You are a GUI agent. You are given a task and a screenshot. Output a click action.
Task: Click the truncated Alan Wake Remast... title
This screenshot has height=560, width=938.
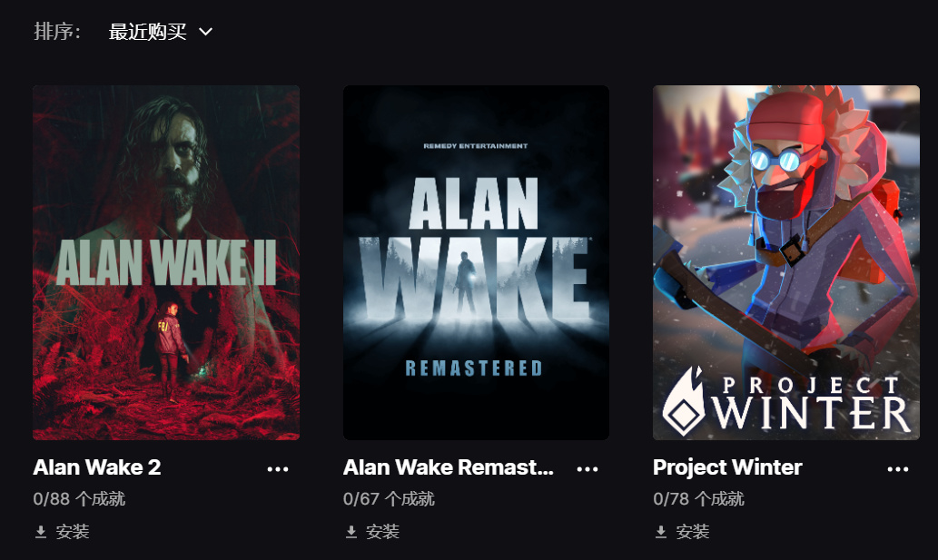(x=448, y=467)
